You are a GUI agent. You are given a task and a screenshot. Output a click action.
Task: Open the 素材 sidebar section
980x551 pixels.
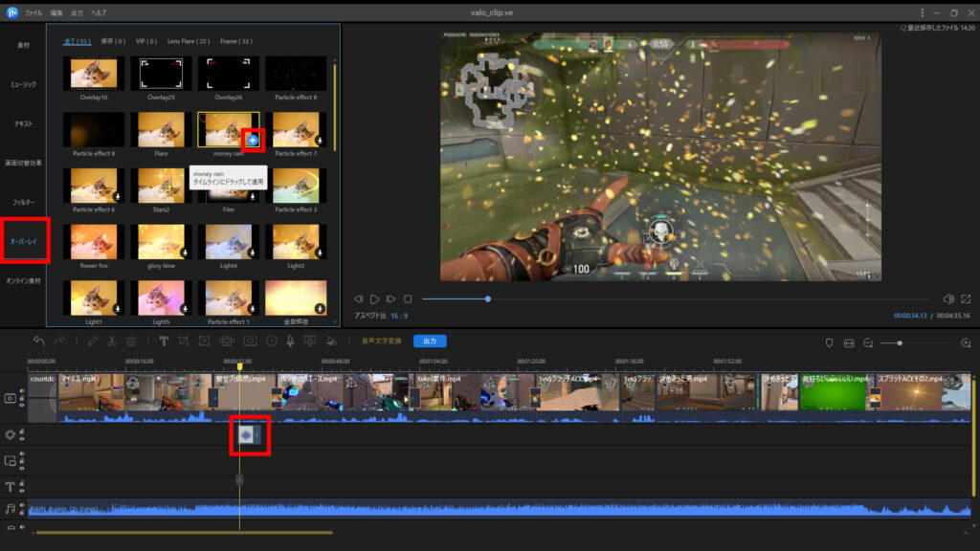coord(23,45)
